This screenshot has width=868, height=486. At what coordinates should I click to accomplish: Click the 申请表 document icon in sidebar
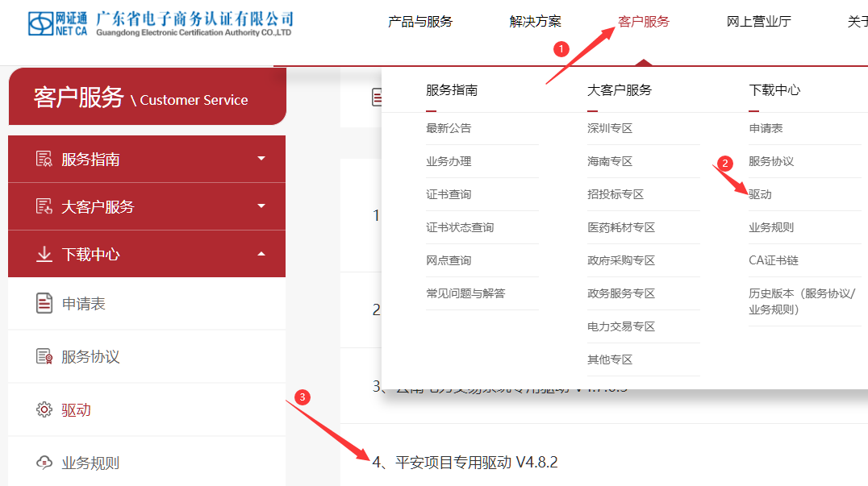point(44,304)
